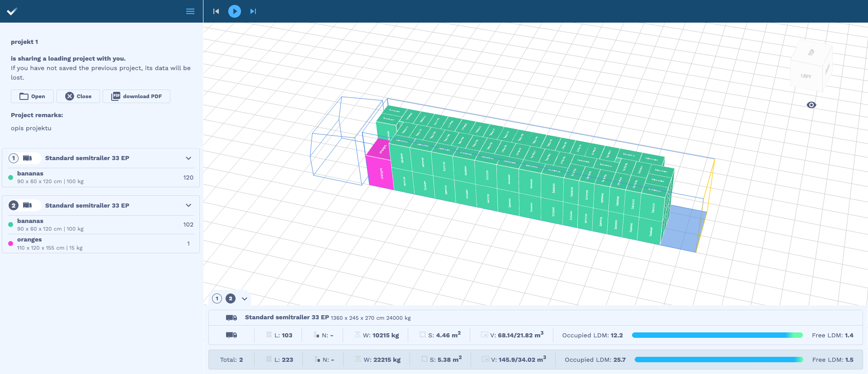Click the weight icon beside 10215 kg
Viewport: 868px width, 374px height.
pyautogui.click(x=358, y=335)
